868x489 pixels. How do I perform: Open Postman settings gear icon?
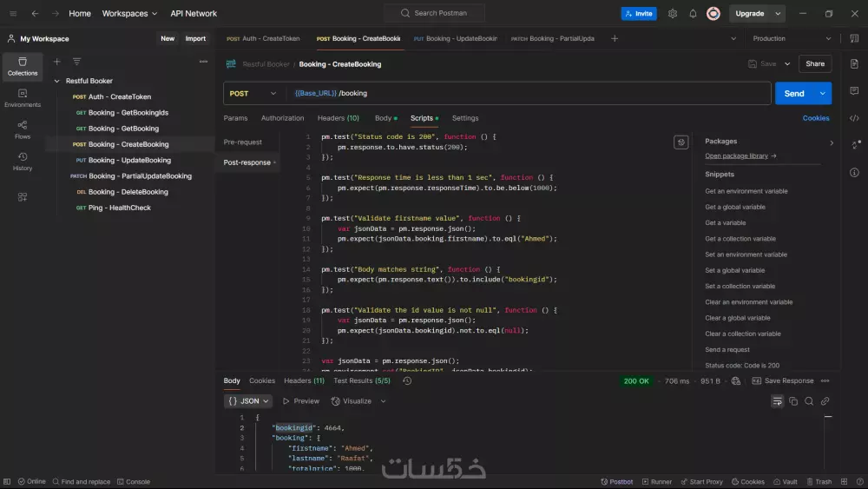click(x=673, y=14)
